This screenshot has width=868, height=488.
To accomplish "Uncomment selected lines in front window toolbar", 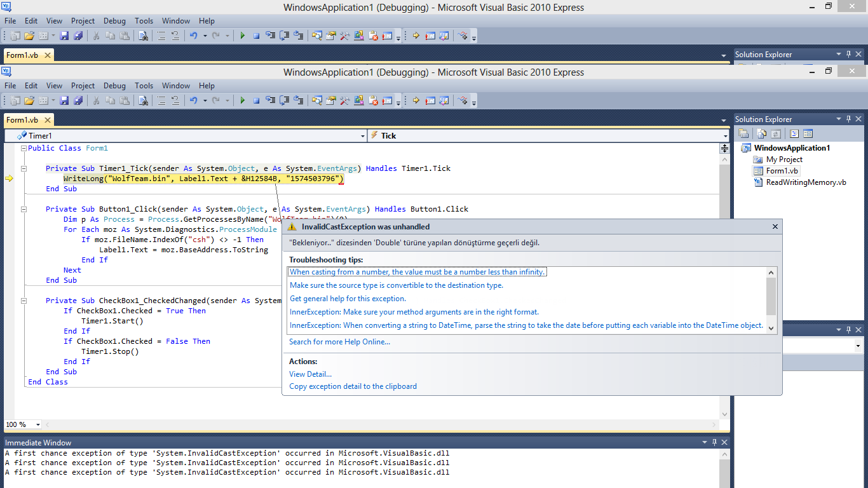I will coord(175,100).
